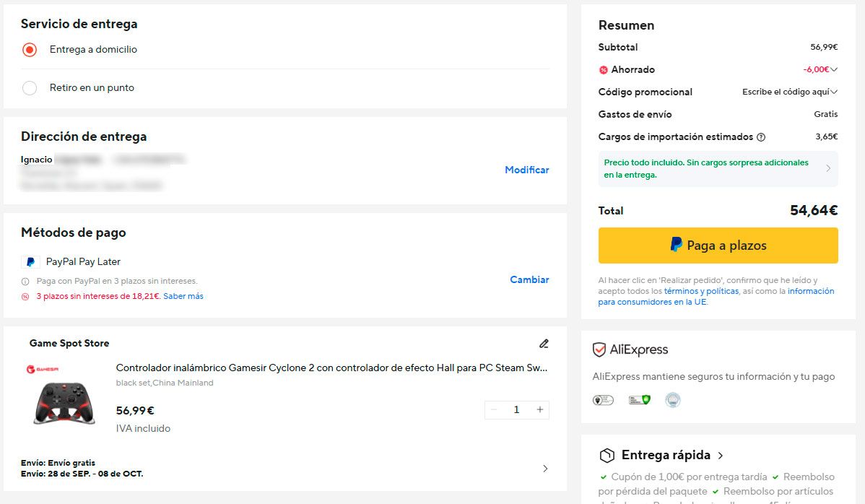
Task: Click the round blue seal badge
Action: click(x=672, y=400)
